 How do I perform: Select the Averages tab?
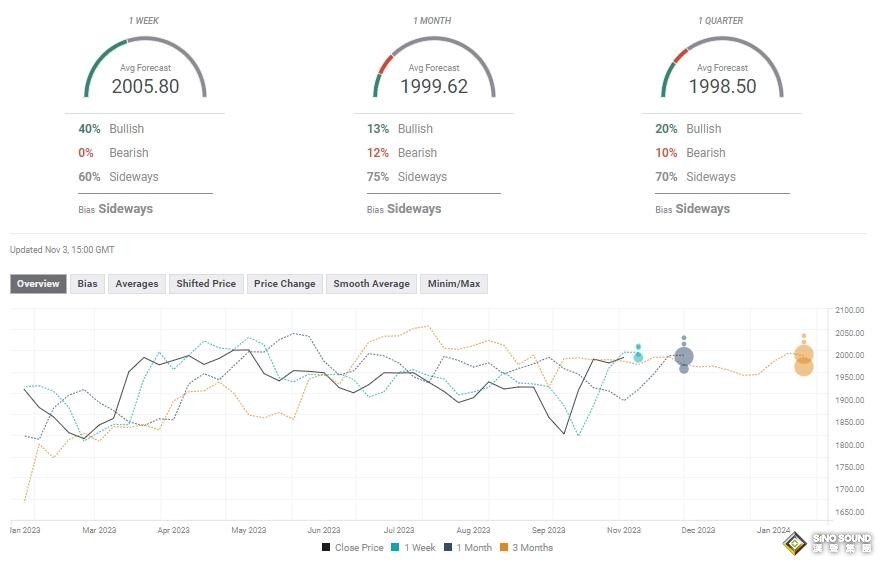coord(137,284)
